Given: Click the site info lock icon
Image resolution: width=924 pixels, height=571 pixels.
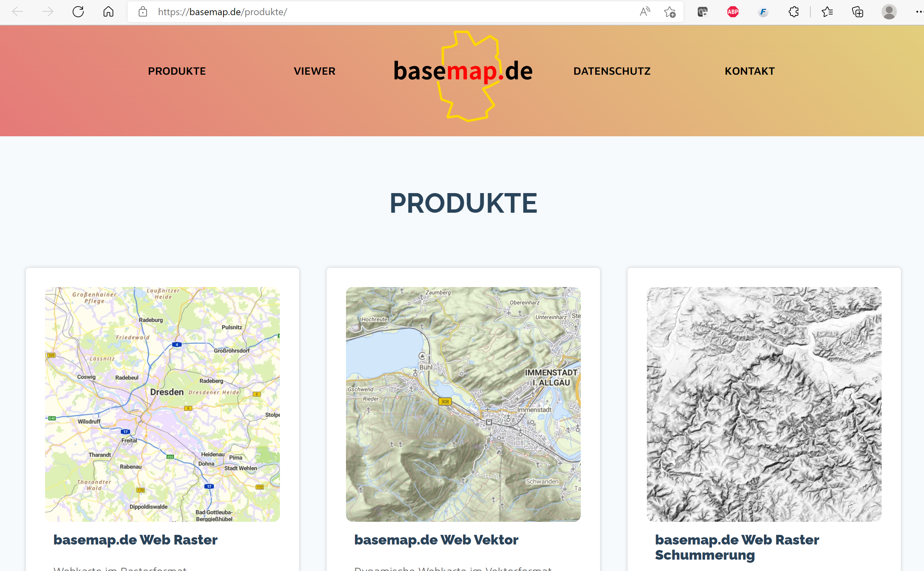Looking at the screenshot, I should coord(143,12).
